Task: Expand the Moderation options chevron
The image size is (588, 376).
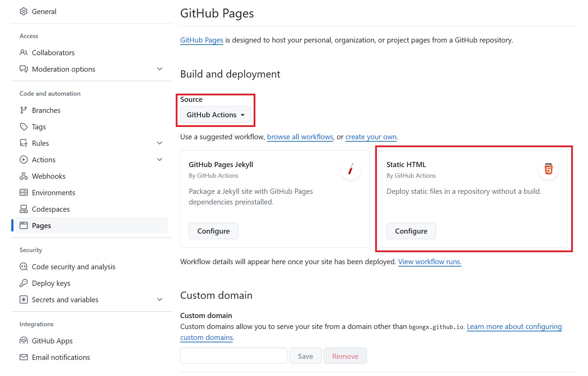Action: point(160,69)
